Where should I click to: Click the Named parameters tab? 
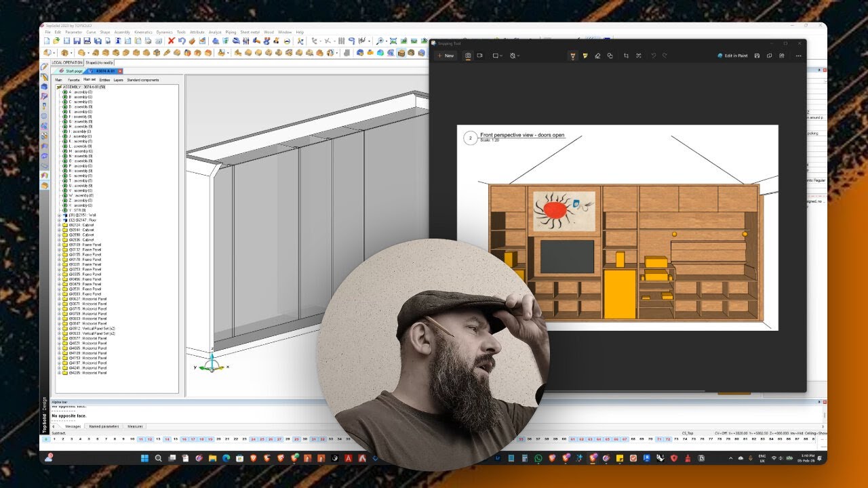pyautogui.click(x=104, y=426)
